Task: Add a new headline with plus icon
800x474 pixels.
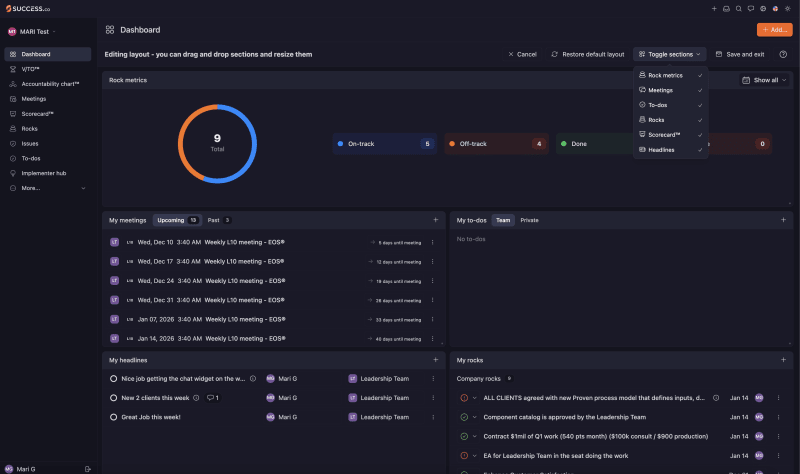Action: 435,360
